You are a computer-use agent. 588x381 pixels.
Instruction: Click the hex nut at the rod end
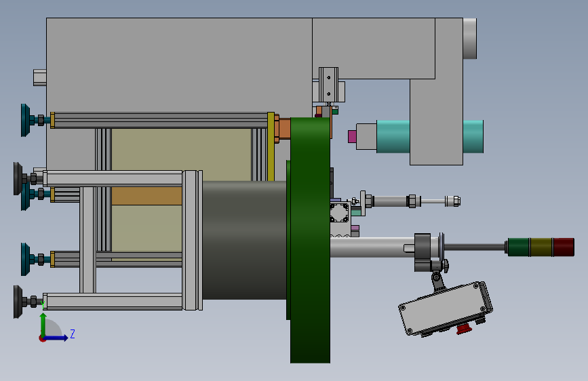456,201
